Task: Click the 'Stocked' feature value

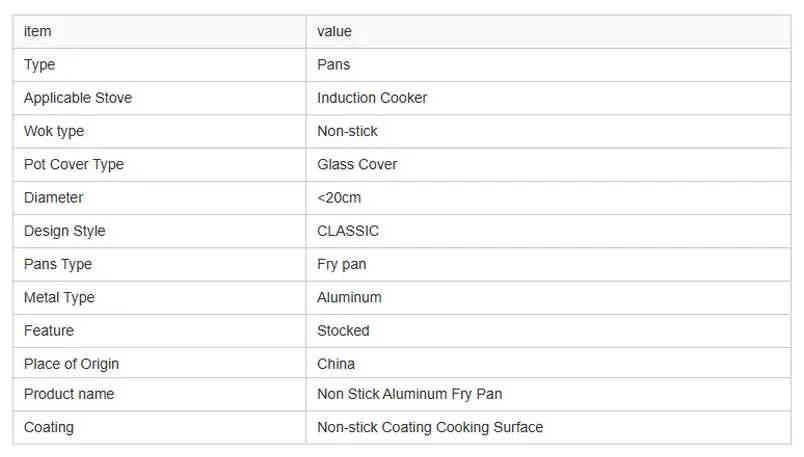Action: tap(343, 330)
